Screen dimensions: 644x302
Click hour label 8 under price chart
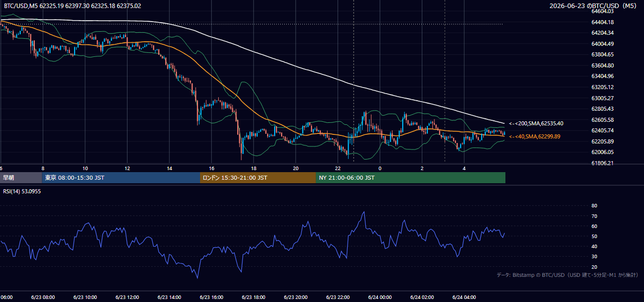click(x=43, y=168)
